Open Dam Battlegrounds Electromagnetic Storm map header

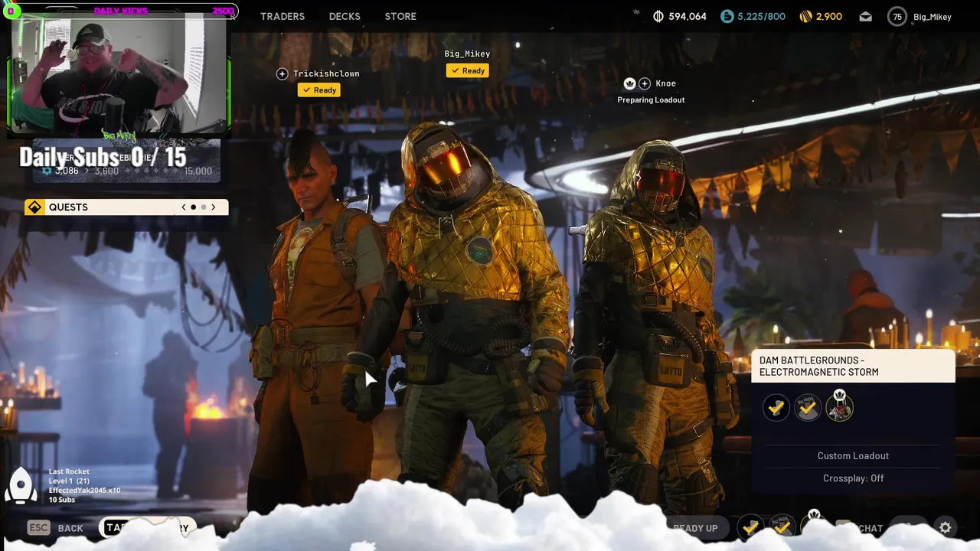coord(854,366)
